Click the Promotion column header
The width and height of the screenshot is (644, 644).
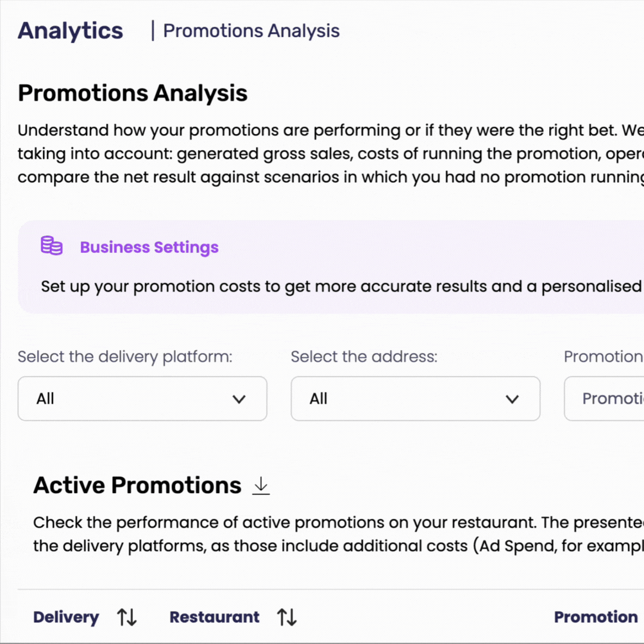[x=596, y=617]
